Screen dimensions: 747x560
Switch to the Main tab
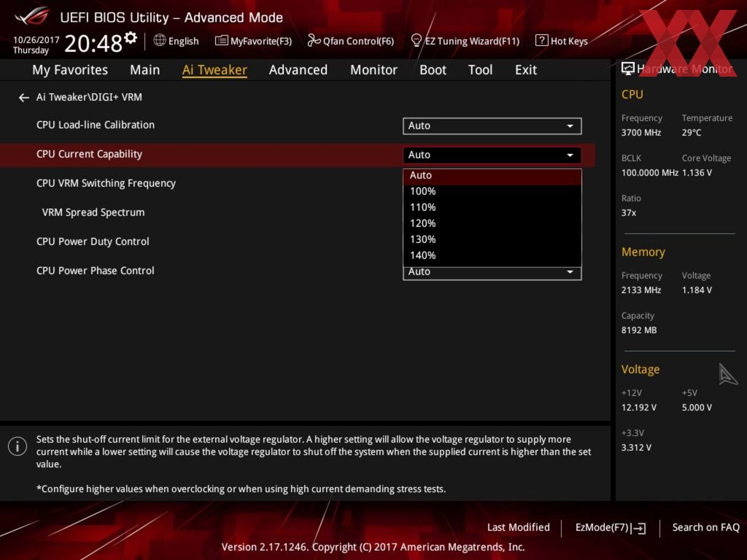pyautogui.click(x=145, y=70)
